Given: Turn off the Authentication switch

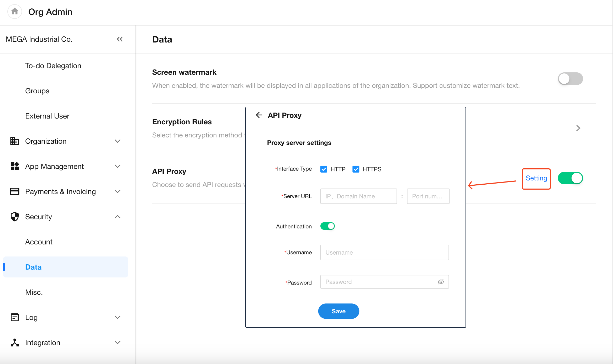Looking at the screenshot, I should point(327,226).
